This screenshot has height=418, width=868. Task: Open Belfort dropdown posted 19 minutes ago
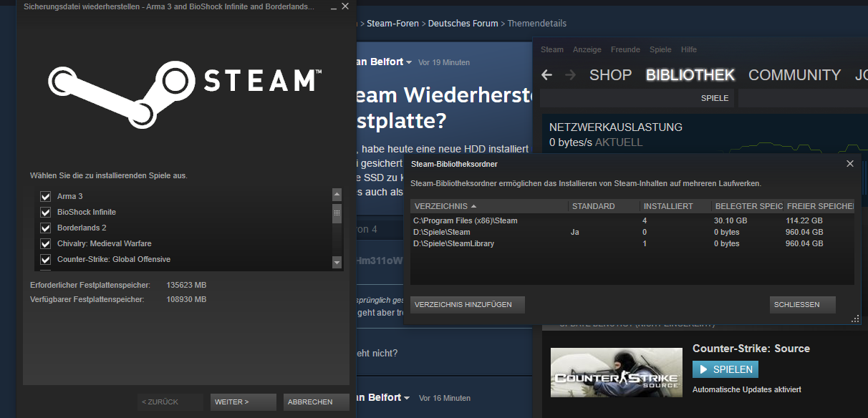(409, 63)
